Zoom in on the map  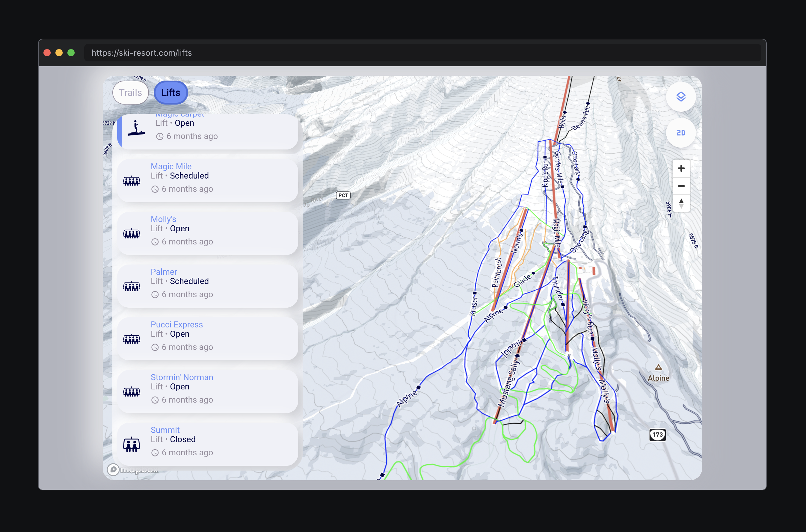pyautogui.click(x=681, y=169)
